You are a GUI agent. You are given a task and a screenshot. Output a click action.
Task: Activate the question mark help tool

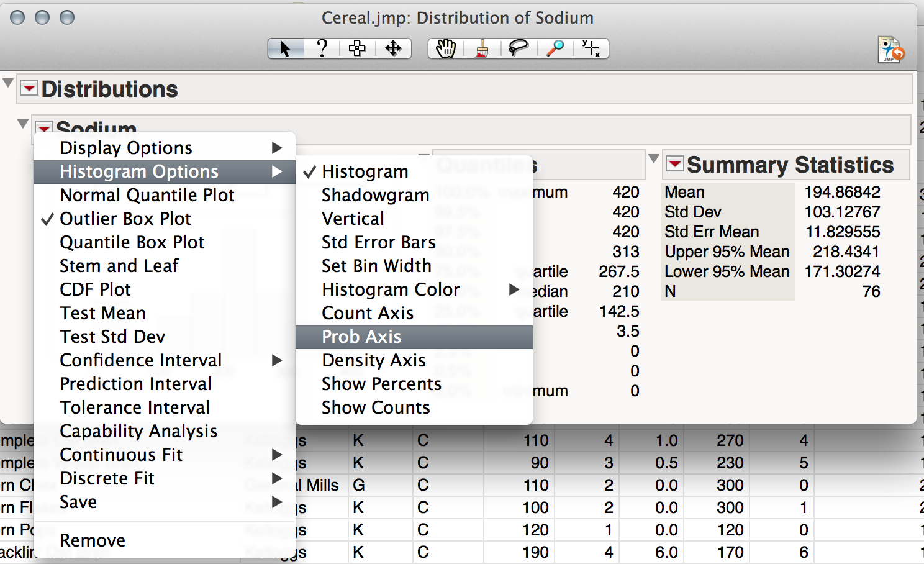[322, 48]
